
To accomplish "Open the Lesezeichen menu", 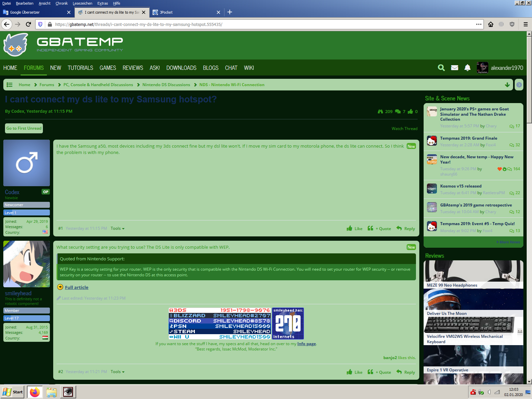I will 82,3.
